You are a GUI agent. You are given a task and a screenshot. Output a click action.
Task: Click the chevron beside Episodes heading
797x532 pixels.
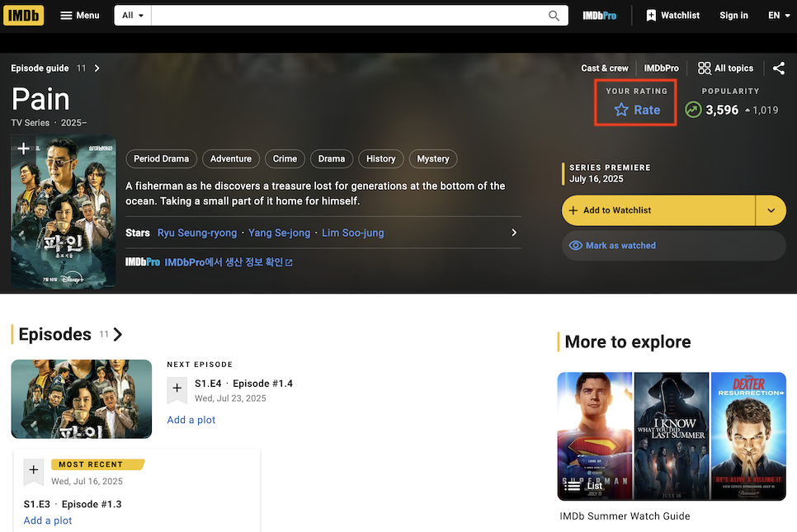click(118, 334)
